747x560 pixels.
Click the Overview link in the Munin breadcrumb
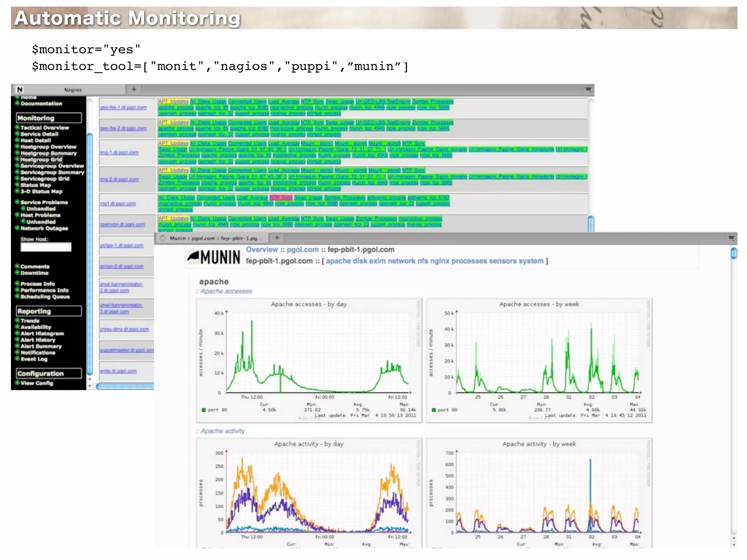pyautogui.click(x=262, y=250)
